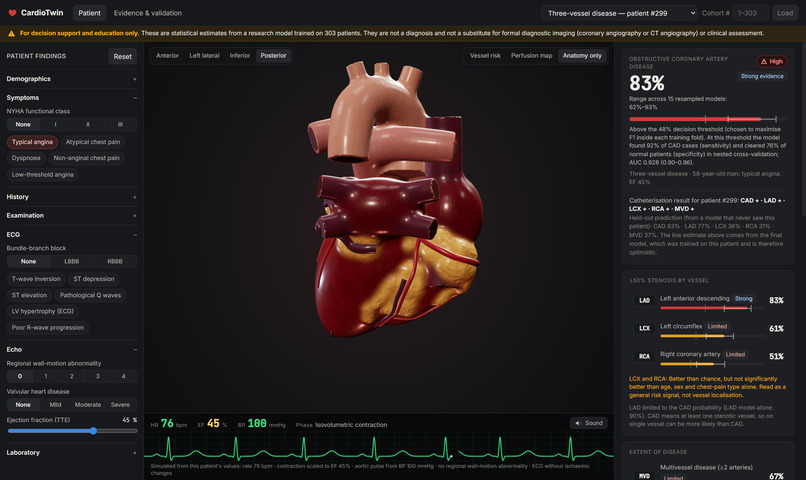Click the green ECG trace strip

[379, 449]
